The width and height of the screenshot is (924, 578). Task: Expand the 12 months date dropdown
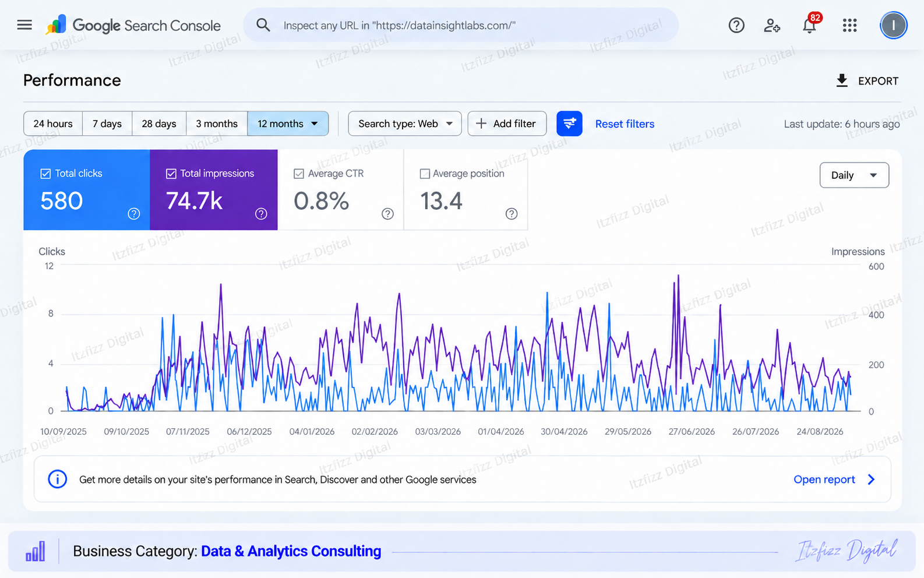288,124
